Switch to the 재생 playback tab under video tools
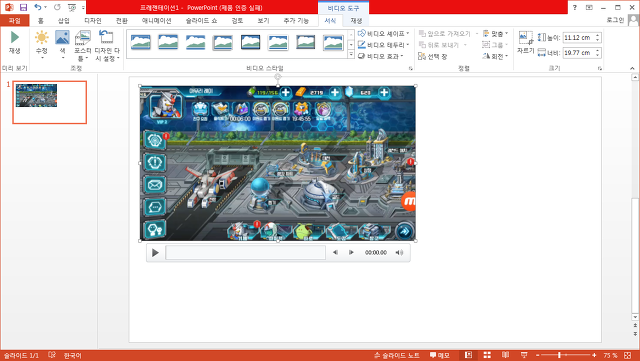This screenshot has height=361, width=640. pos(356,20)
